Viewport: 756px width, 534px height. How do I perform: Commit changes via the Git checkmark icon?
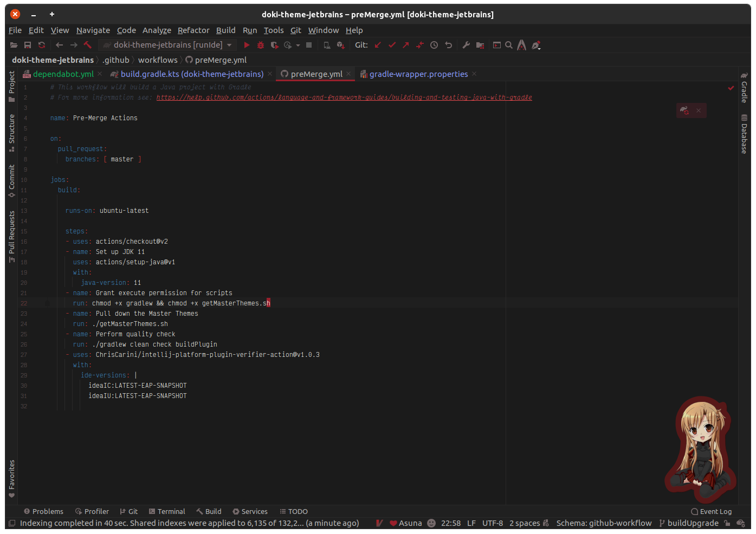click(x=392, y=45)
